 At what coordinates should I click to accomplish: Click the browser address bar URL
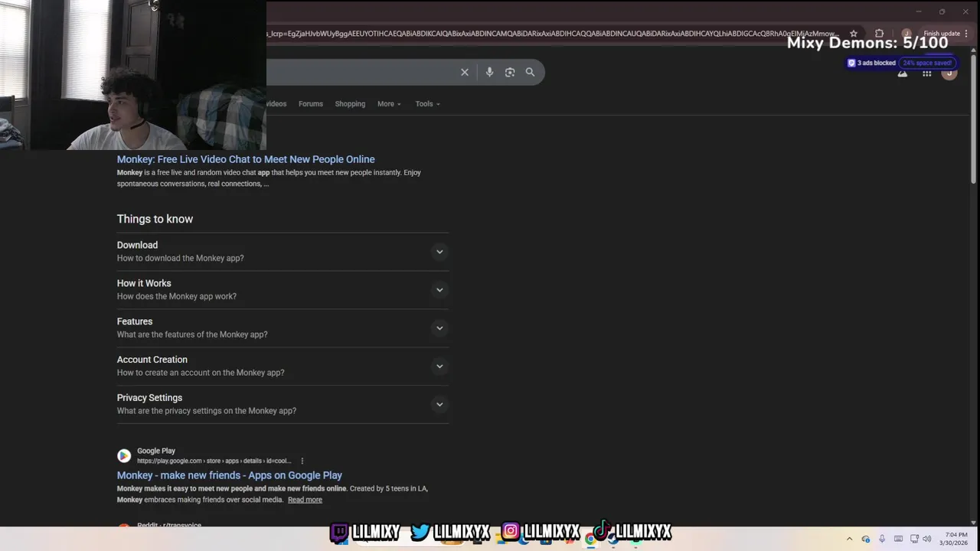point(553,34)
